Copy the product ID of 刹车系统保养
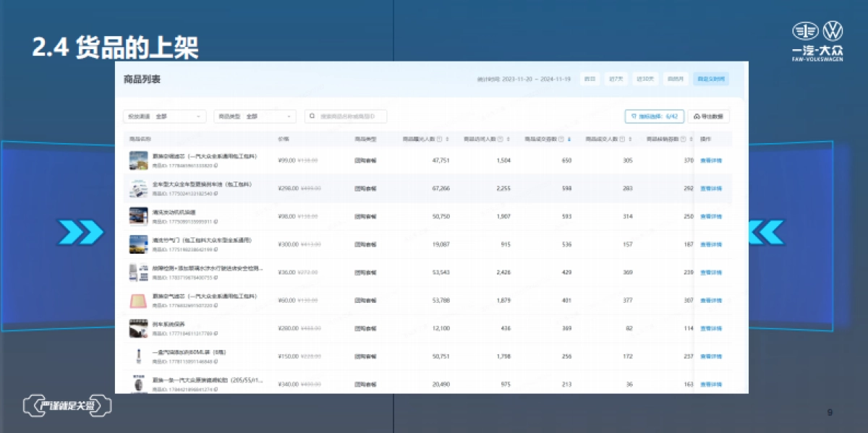 coord(216,334)
